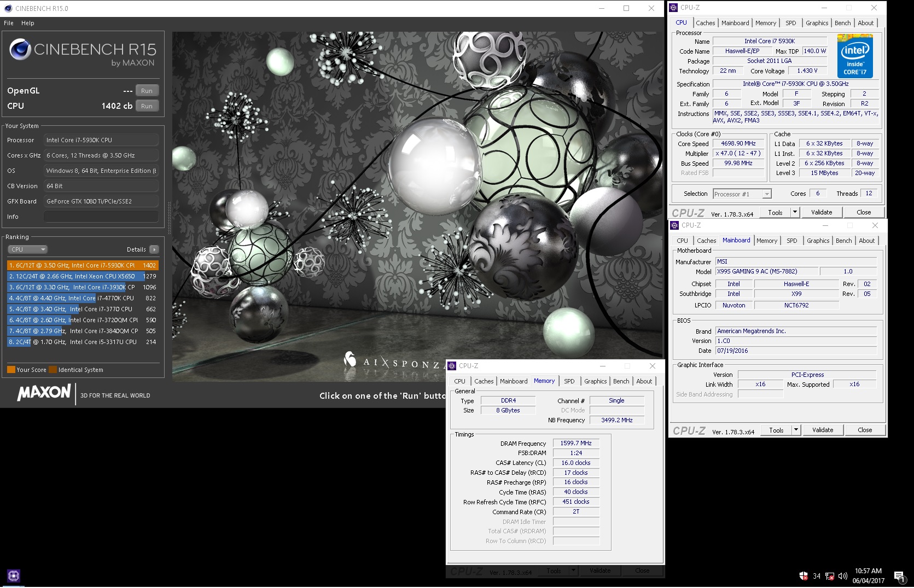The height and width of the screenshot is (588, 914).
Task: Select top ranking entry i7-5930K 1402
Action: pos(83,265)
